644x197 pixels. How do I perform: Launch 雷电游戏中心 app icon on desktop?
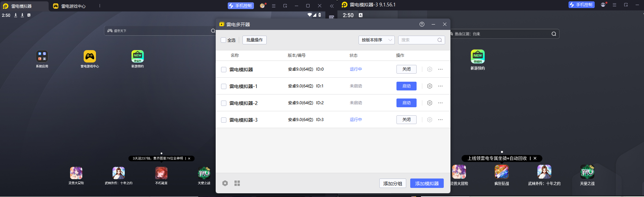tap(90, 56)
